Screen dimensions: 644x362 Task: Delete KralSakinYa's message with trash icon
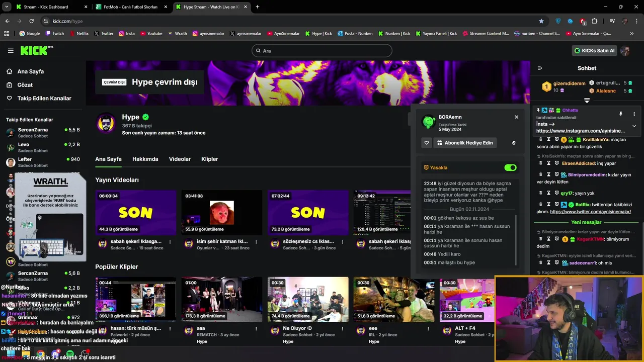(541, 139)
